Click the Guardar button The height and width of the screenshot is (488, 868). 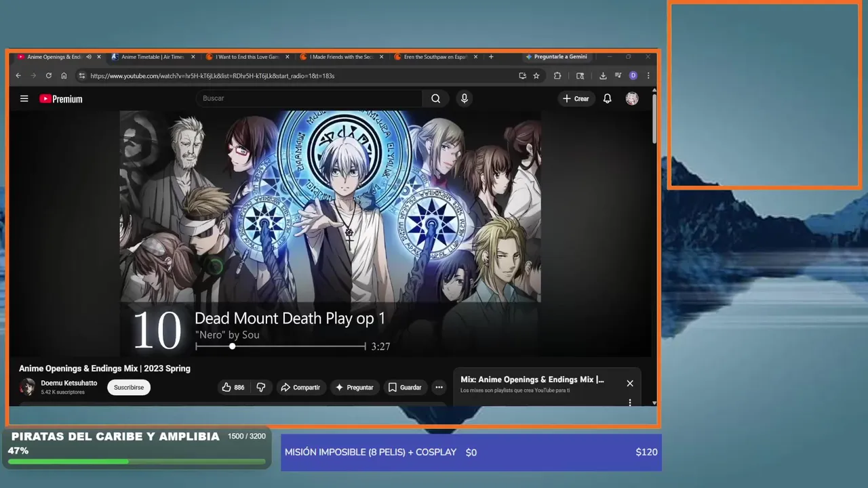click(x=405, y=388)
